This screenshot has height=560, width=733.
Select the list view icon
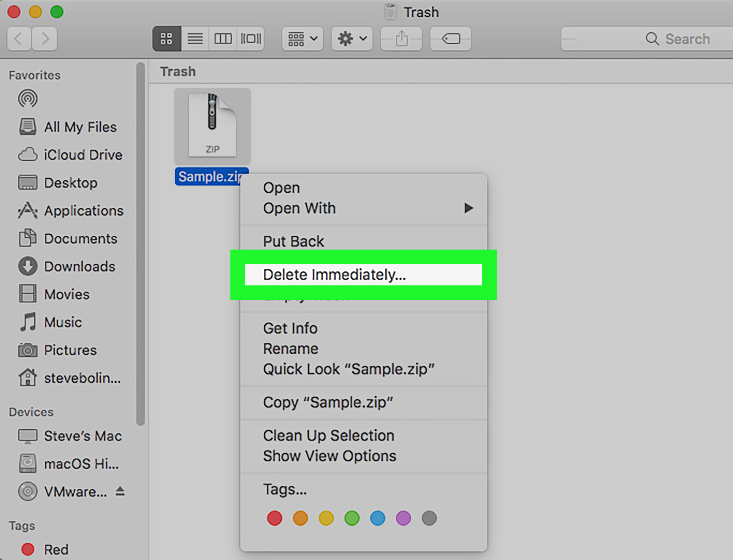pyautogui.click(x=194, y=38)
